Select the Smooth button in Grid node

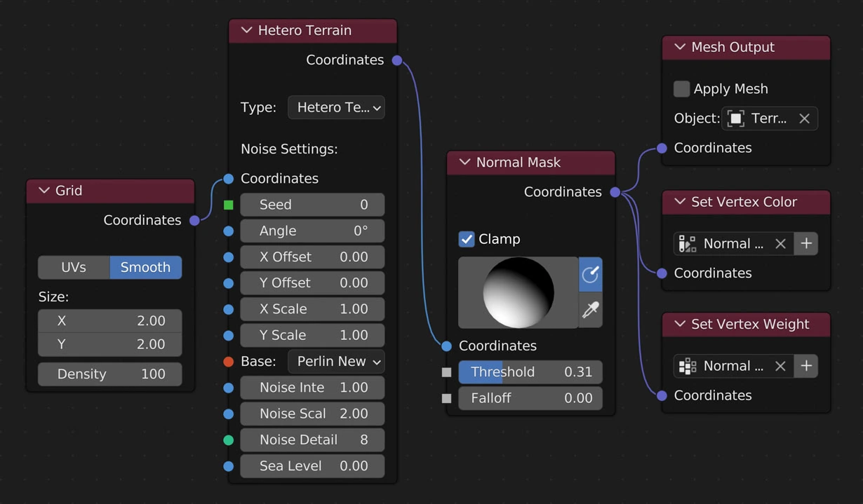pos(145,267)
